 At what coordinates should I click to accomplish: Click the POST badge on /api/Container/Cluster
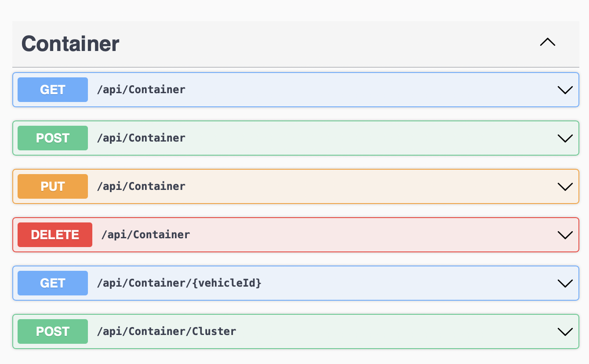(x=52, y=331)
